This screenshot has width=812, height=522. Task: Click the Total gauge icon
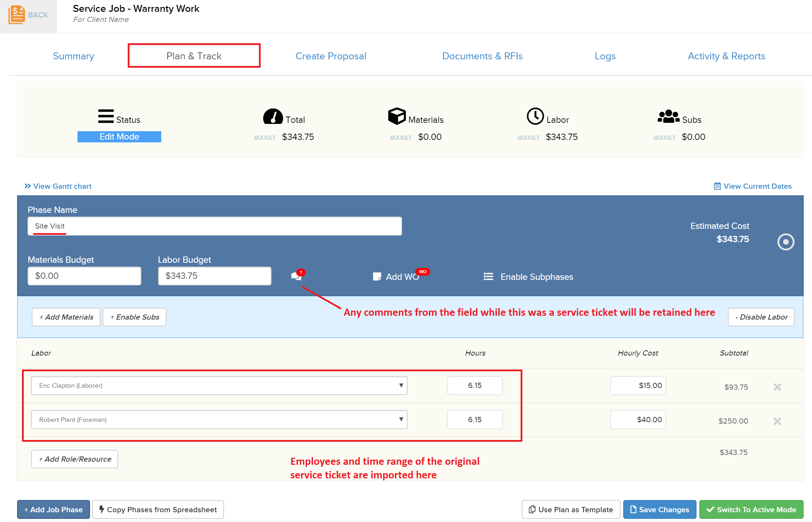click(273, 116)
